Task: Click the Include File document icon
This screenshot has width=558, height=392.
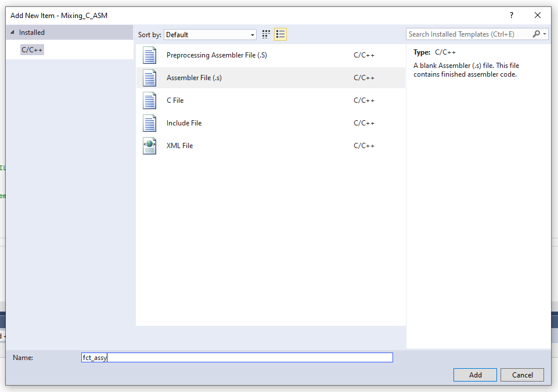Action: click(x=149, y=123)
